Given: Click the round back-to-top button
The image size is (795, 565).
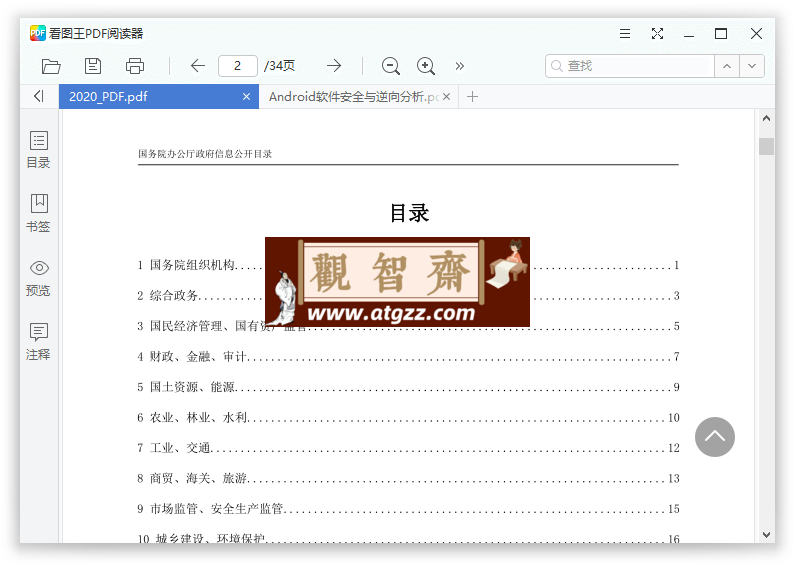Looking at the screenshot, I should pyautogui.click(x=715, y=437).
